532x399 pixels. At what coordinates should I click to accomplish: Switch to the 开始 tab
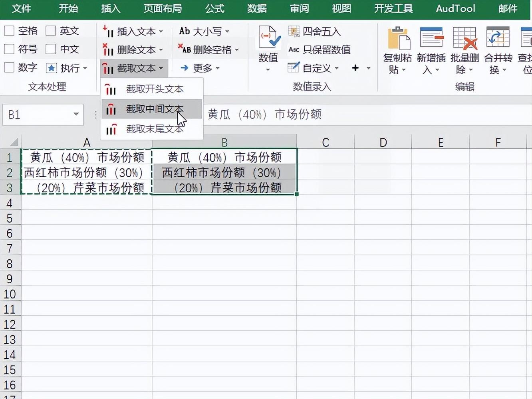coord(68,8)
